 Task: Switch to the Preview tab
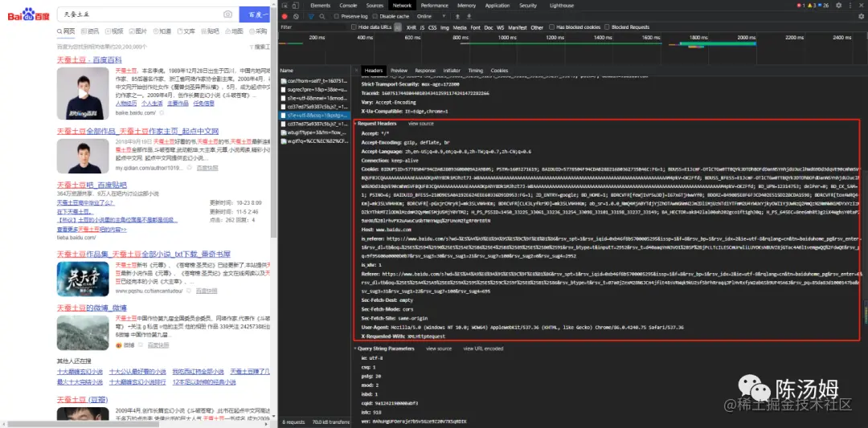[x=399, y=71]
